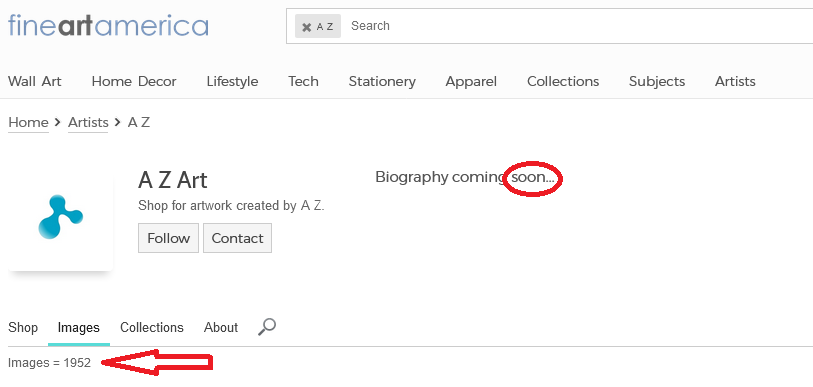The image size is (813, 387).
Task: Switch to the Shop tab
Action: tap(23, 328)
